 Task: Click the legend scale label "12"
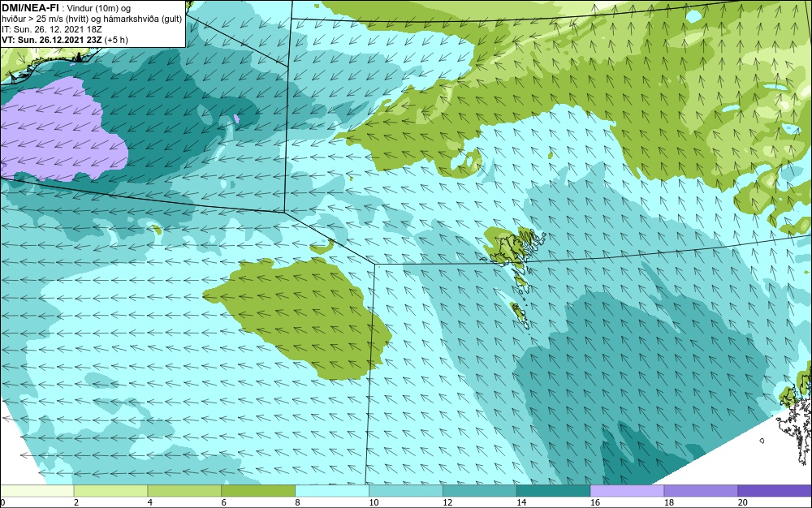(447, 502)
